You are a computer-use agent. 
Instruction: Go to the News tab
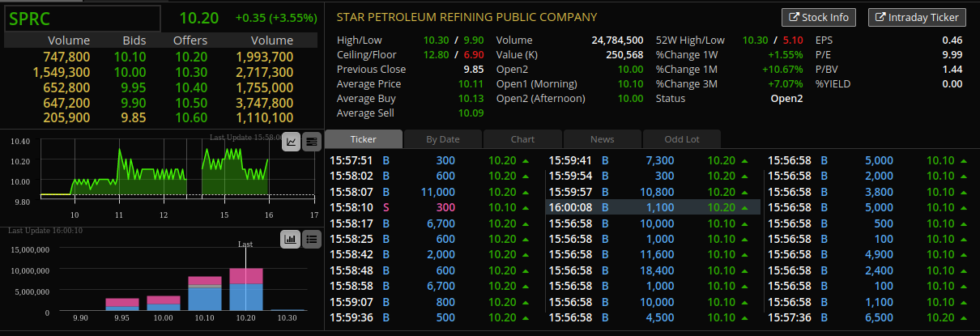[x=602, y=139]
